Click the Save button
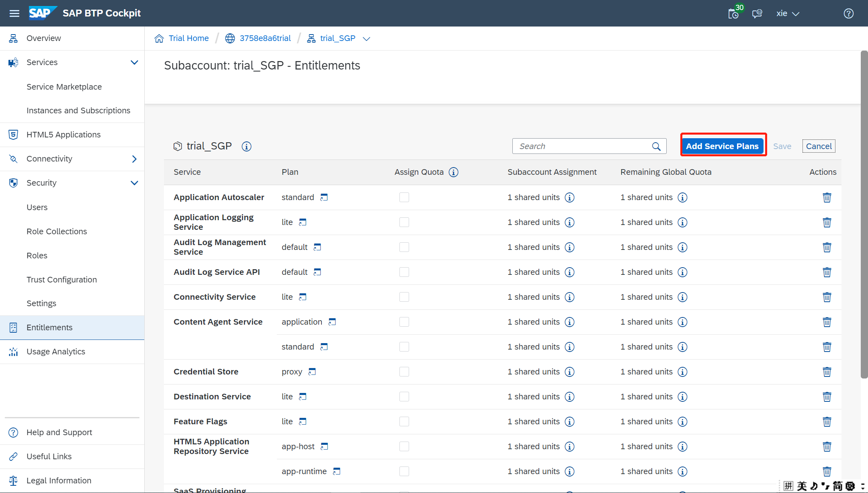 tap(782, 146)
